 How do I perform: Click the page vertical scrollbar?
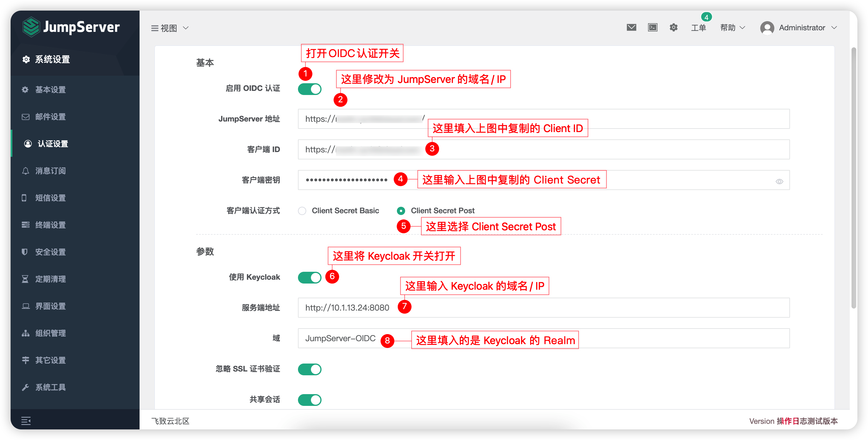pos(853,178)
